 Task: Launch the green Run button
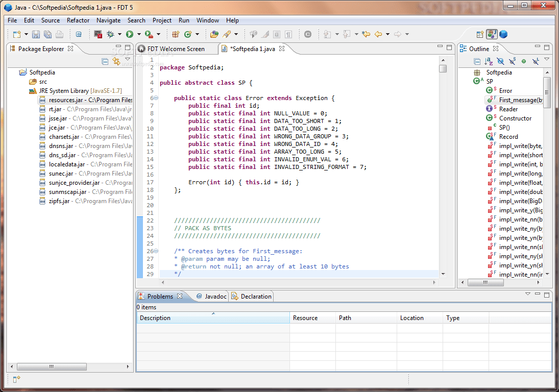click(x=130, y=34)
